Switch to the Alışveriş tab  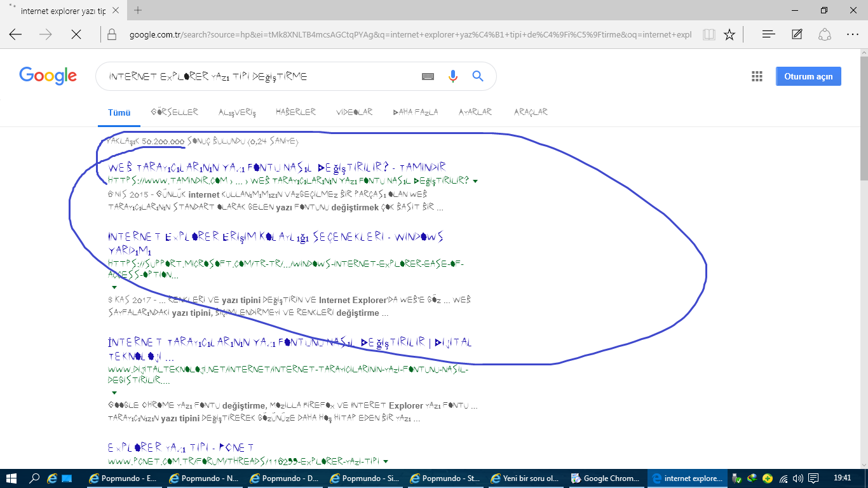237,112
